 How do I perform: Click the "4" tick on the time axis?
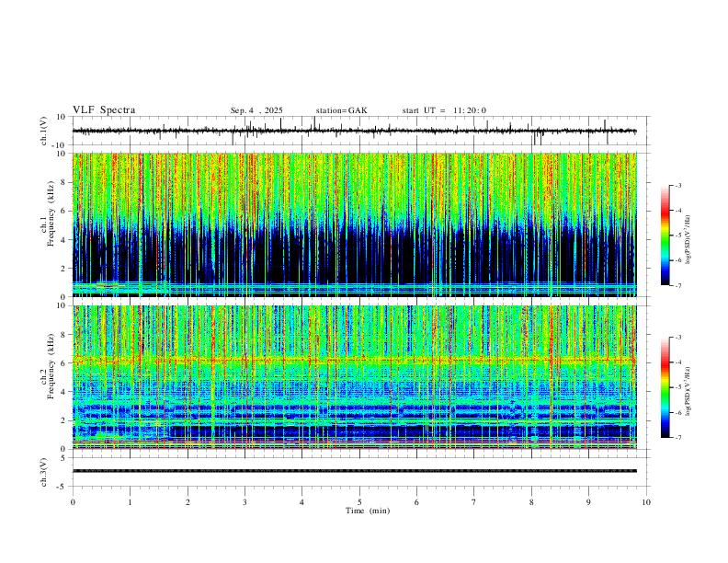coord(301,502)
